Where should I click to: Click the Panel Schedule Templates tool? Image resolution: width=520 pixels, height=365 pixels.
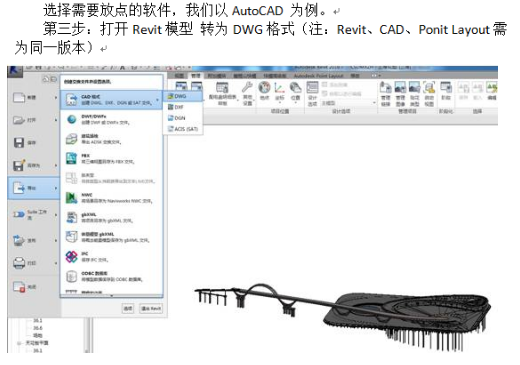[222, 93]
